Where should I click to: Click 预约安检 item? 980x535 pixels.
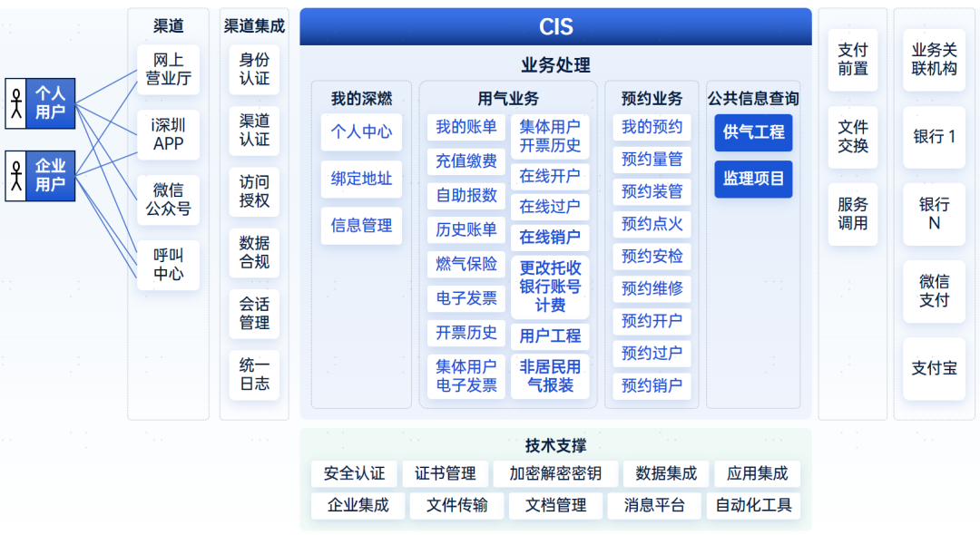coord(652,257)
